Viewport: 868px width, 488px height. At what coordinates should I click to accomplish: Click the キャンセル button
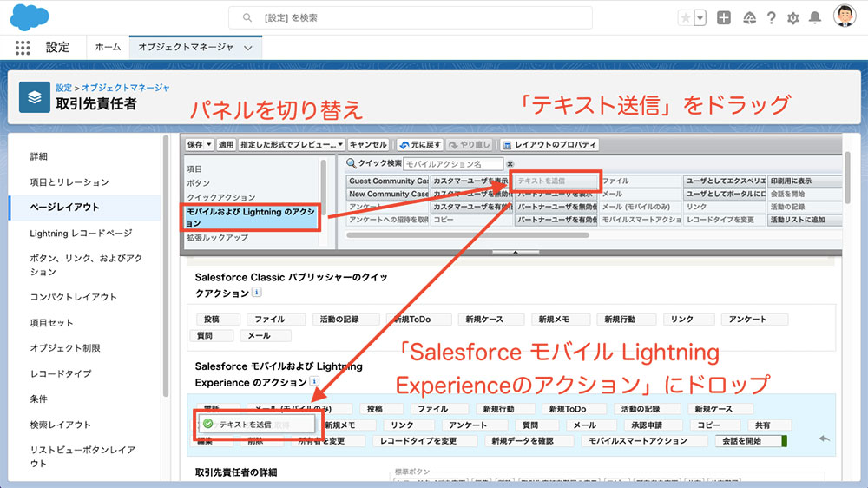point(368,144)
